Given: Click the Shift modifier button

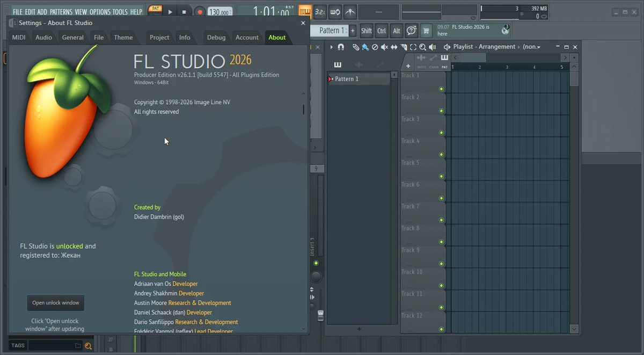Looking at the screenshot, I should click(367, 31).
